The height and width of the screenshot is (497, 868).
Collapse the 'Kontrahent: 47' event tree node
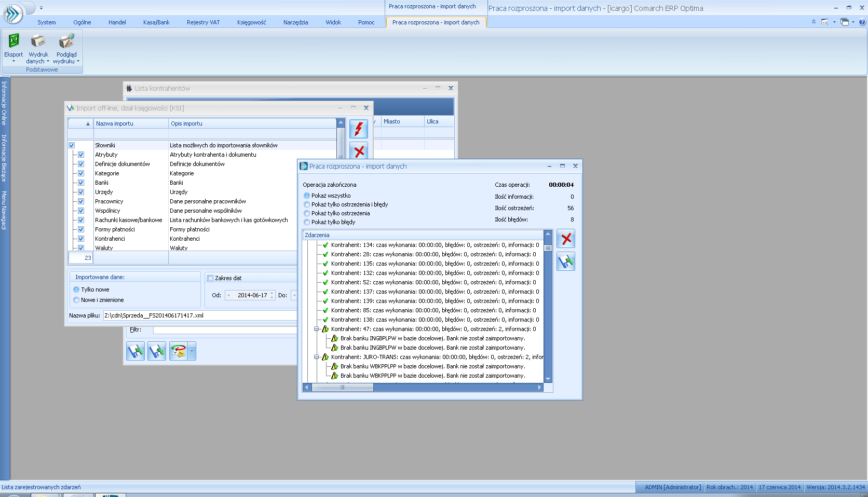(316, 329)
